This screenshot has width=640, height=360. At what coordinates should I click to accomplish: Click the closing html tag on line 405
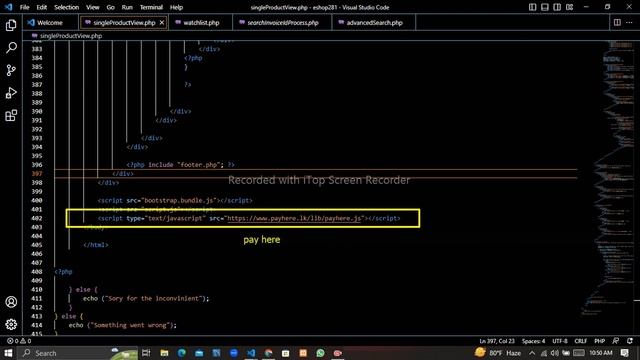(x=96, y=245)
